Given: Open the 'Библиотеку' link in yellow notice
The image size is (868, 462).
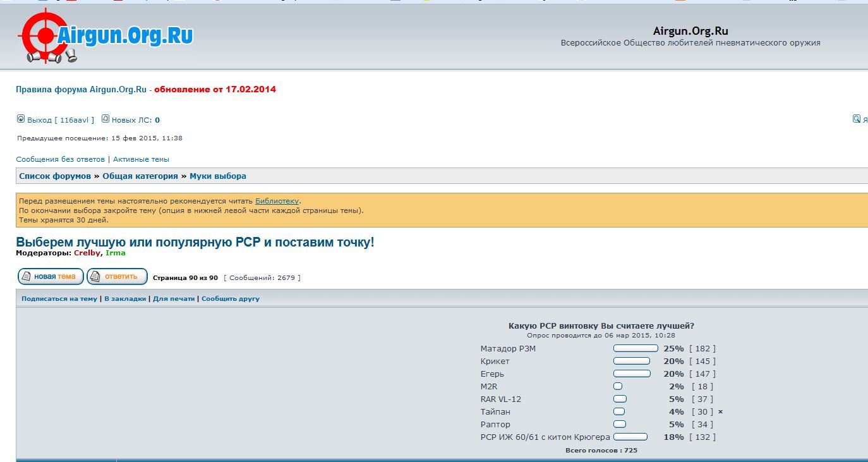Looking at the screenshot, I should 277,201.
